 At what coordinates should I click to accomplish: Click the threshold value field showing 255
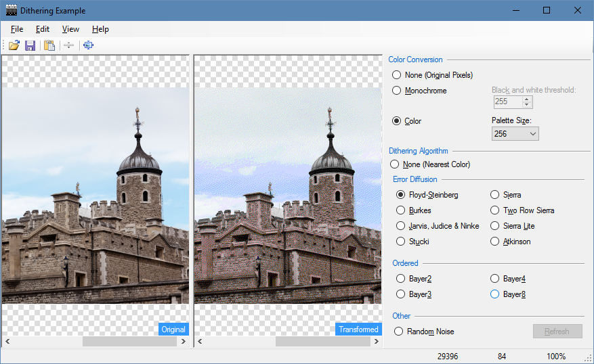point(508,101)
